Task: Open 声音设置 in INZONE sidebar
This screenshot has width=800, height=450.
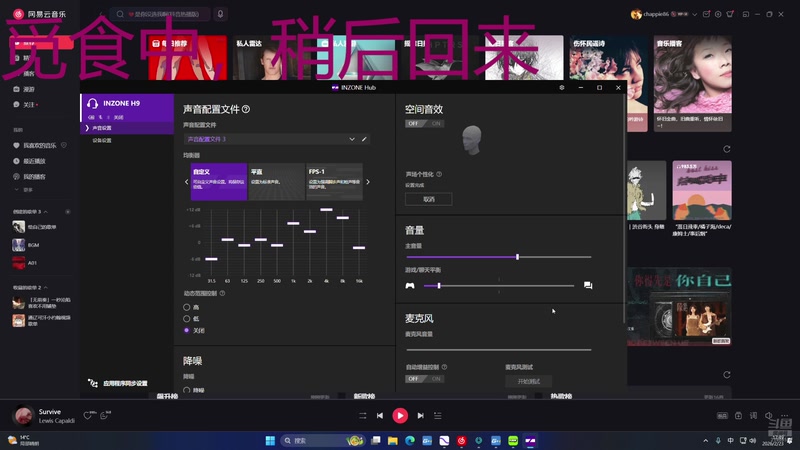Action: 102,128
